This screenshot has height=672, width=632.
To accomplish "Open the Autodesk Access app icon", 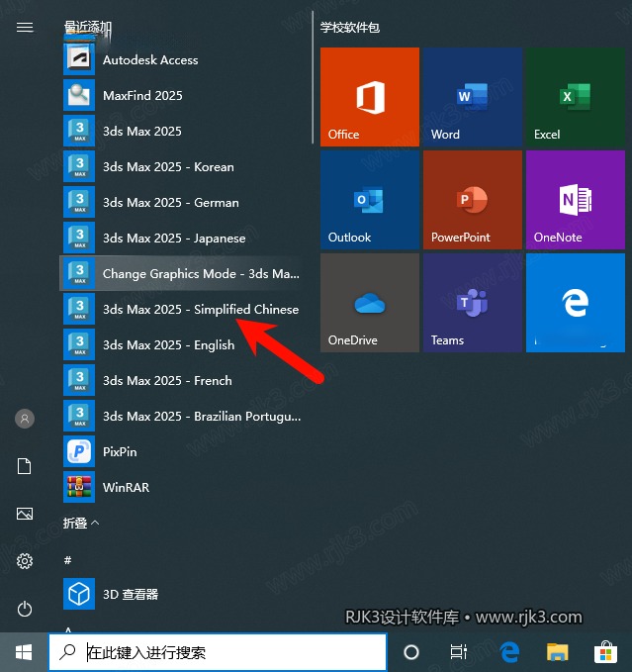I will coord(79,59).
